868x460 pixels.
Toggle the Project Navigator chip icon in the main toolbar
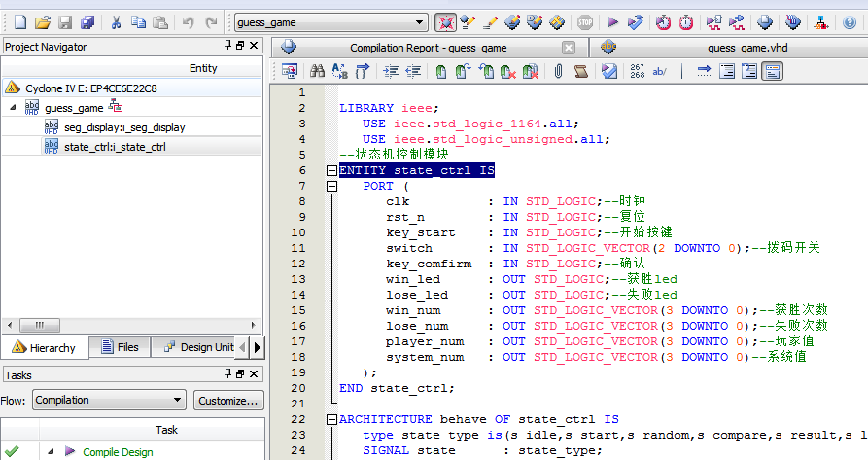coord(445,22)
